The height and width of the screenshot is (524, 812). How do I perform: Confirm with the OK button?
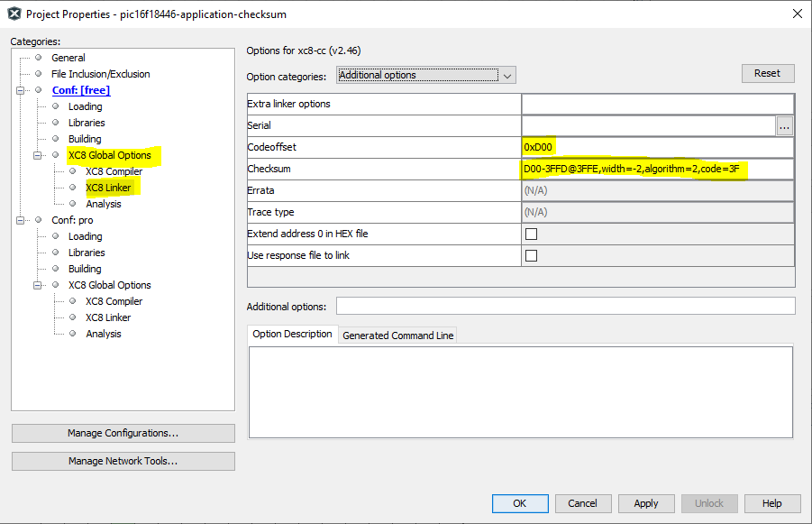click(x=520, y=503)
